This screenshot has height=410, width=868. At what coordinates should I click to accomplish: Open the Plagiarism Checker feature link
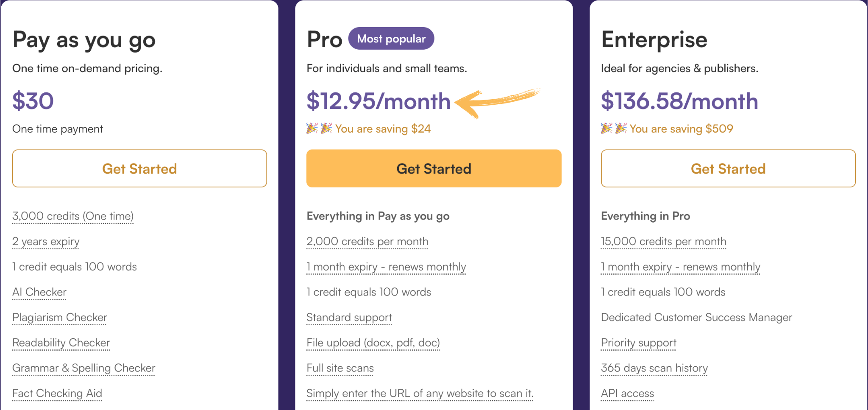click(60, 318)
